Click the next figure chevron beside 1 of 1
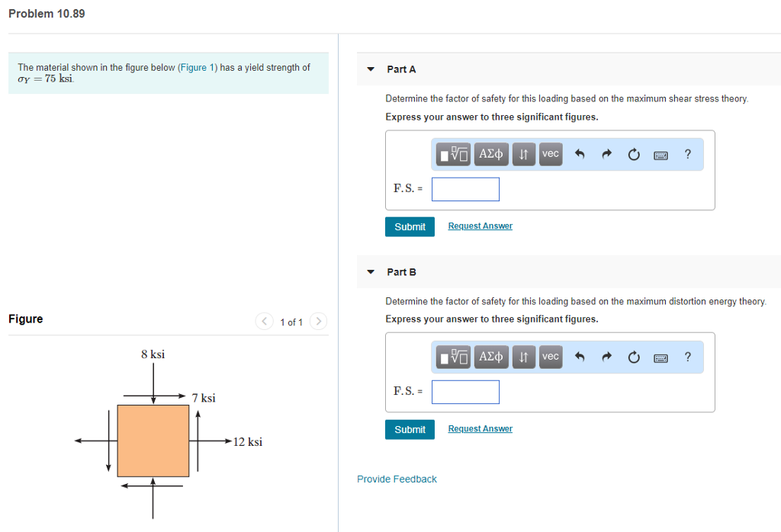Screen dimensions: 781x532 pos(318,321)
